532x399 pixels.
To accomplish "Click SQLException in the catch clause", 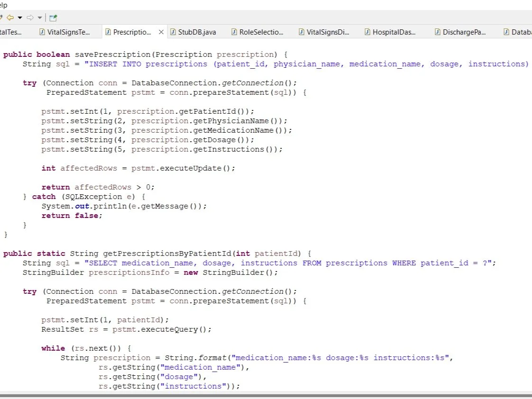I will (x=93, y=197).
